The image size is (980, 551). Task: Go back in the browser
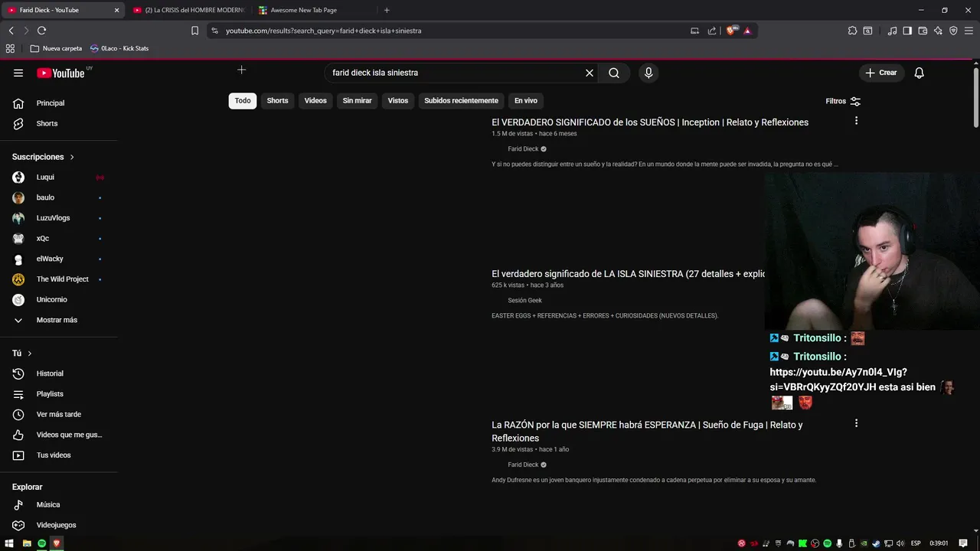tap(11, 31)
